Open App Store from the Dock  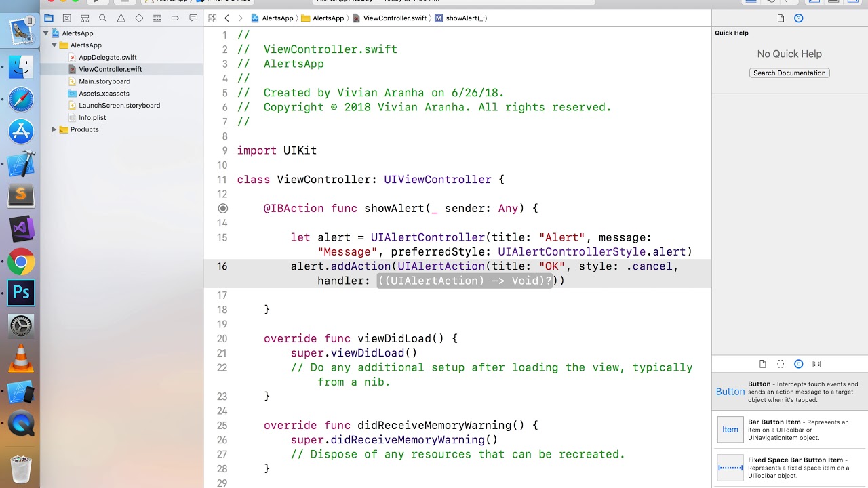(21, 131)
